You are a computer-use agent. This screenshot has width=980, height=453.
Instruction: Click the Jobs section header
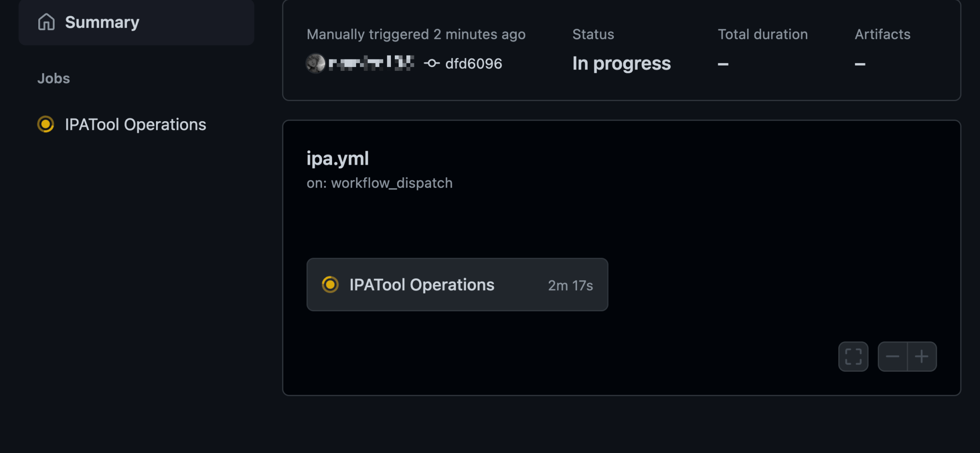(x=53, y=78)
